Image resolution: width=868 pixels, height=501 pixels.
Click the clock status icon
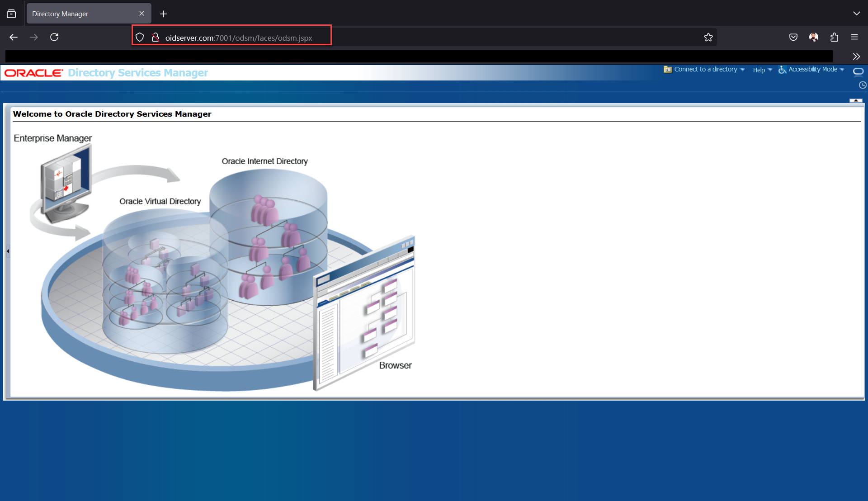863,85
